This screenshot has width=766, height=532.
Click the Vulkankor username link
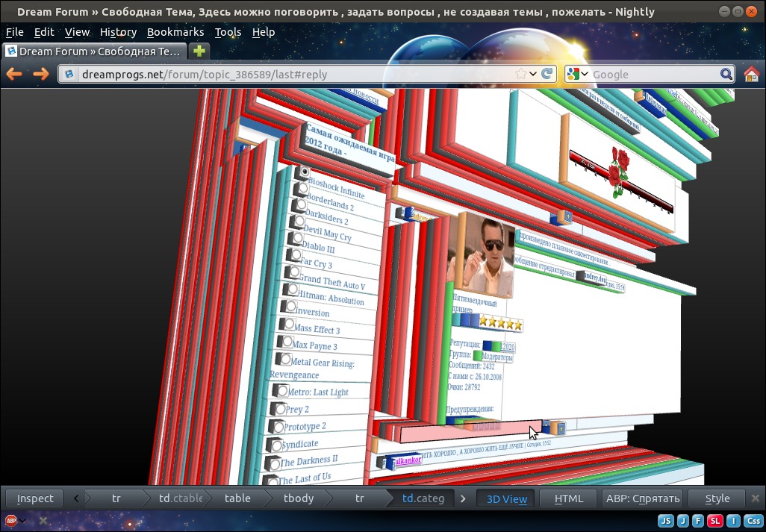click(x=408, y=460)
